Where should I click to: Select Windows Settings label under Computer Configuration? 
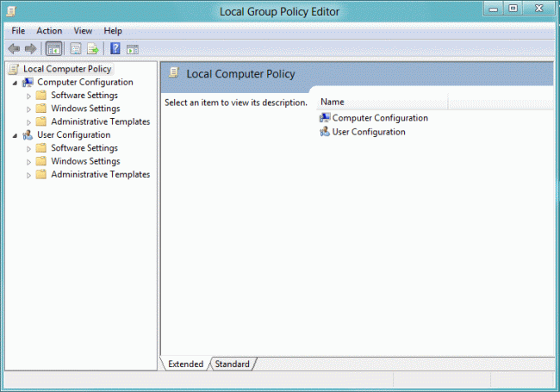(85, 109)
